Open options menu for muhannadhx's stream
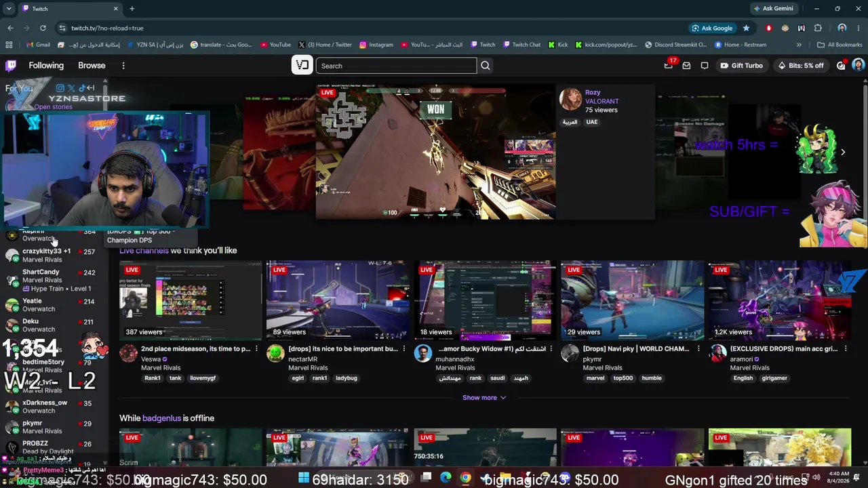Image resolution: width=868 pixels, height=488 pixels. (551, 349)
